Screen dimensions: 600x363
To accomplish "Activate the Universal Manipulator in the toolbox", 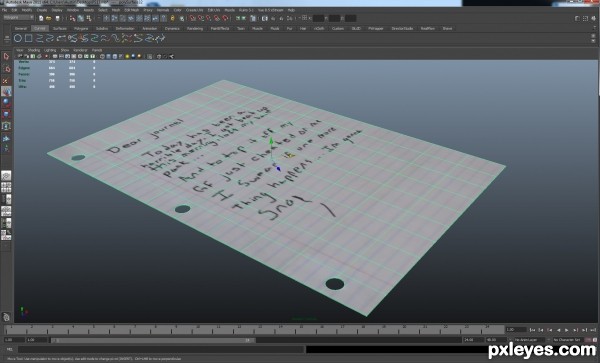I will tap(6, 126).
